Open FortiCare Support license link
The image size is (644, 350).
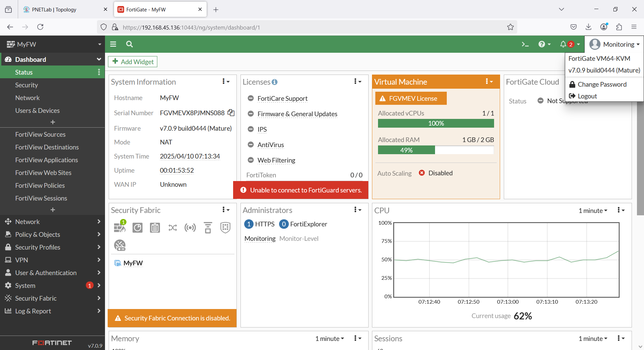(282, 98)
